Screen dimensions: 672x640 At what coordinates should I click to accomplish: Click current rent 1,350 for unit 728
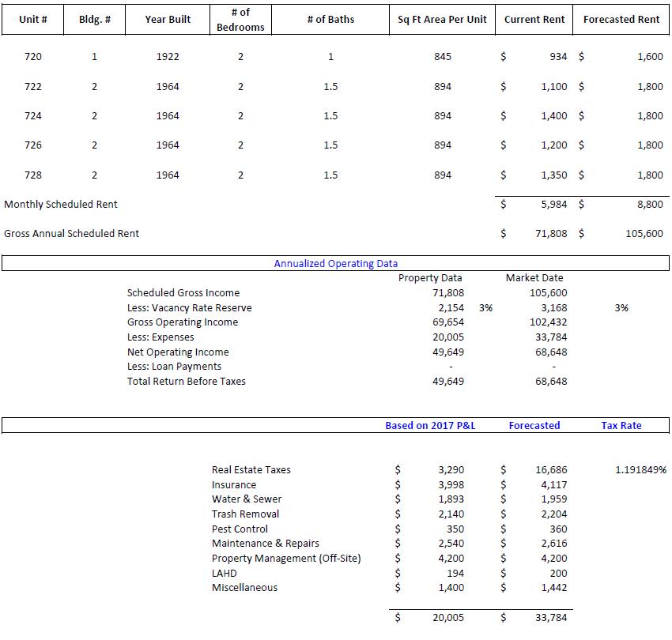(x=554, y=175)
